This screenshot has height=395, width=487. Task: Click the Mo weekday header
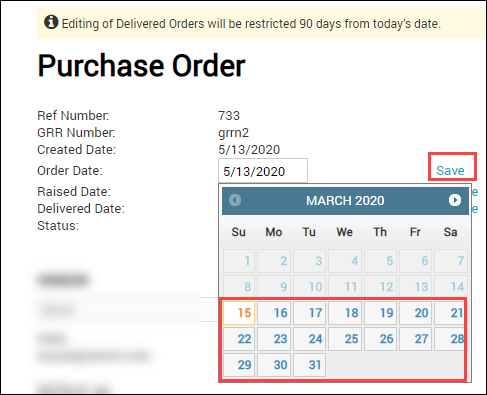(274, 232)
